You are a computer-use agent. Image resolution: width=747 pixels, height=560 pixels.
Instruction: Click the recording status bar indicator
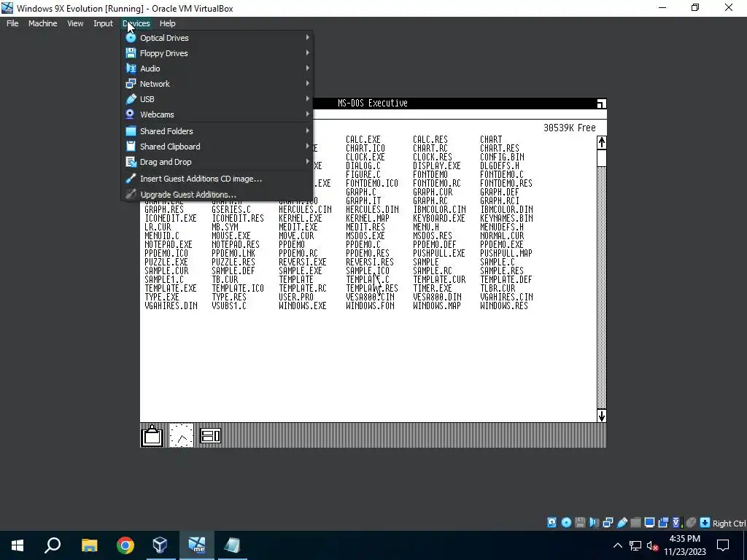[x=663, y=522]
